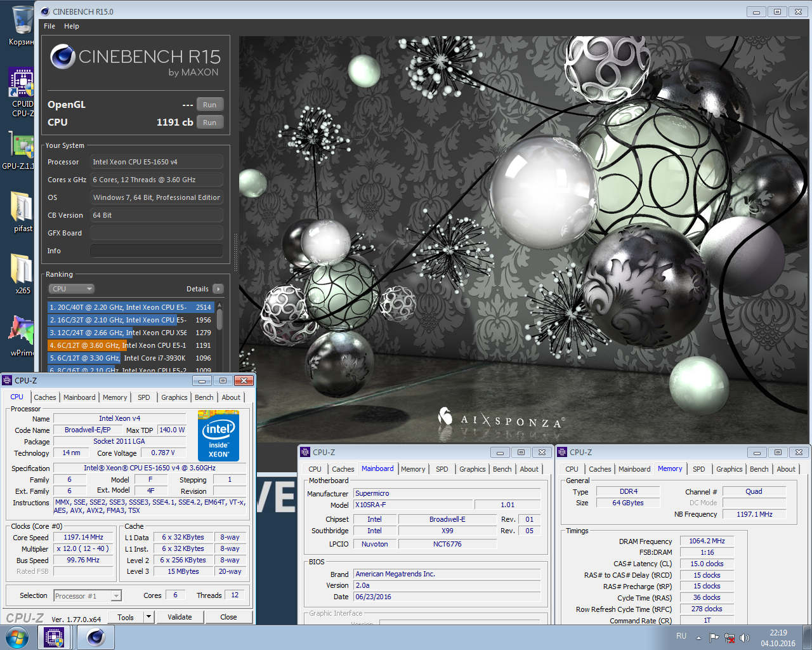Switch to SPD tab in Mainboard CPU-Z window
Image resolution: width=812 pixels, height=650 pixels.
tap(442, 469)
